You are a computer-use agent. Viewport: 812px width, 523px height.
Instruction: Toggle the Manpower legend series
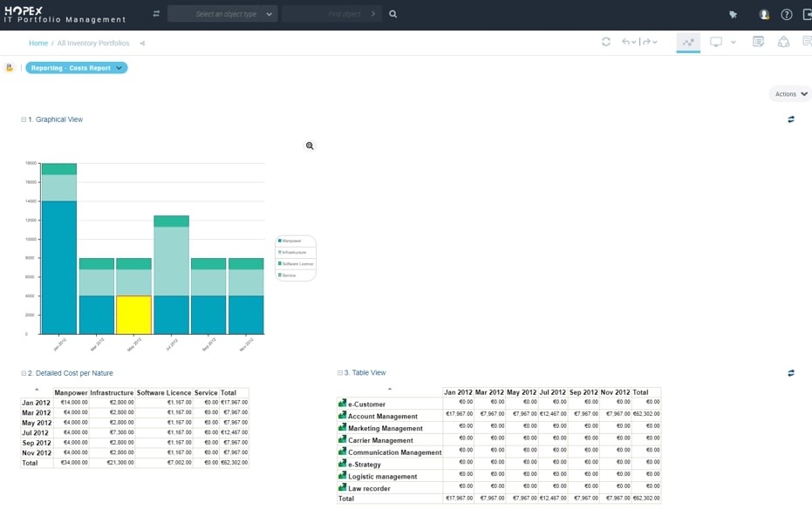(x=291, y=241)
